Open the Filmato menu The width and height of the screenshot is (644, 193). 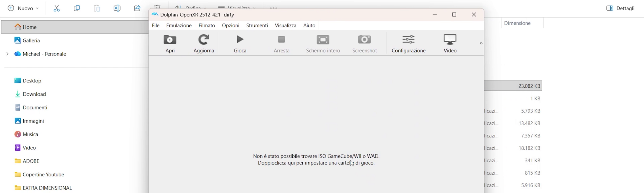point(207,25)
